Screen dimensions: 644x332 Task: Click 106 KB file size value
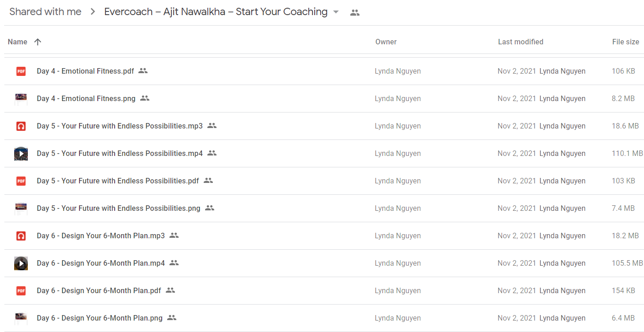623,71
